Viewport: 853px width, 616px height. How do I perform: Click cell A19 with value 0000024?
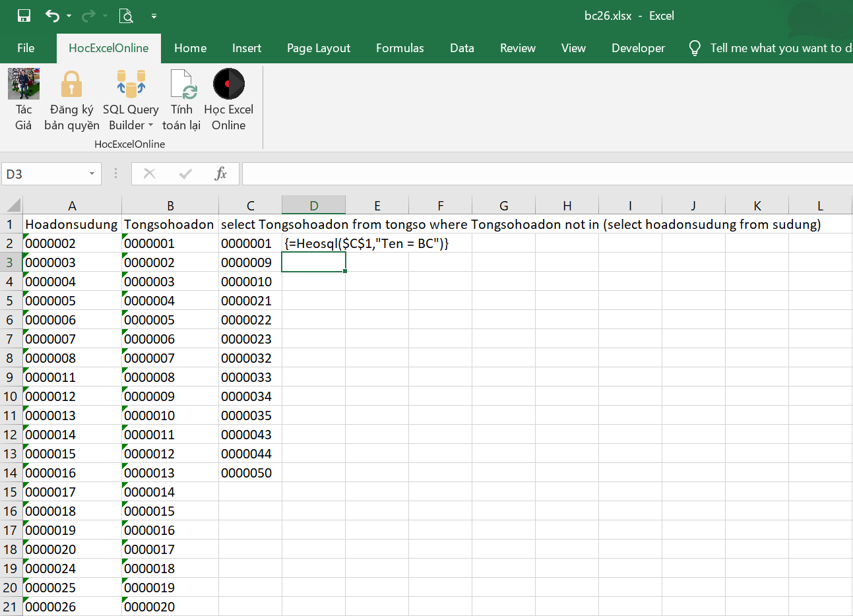pos(72,569)
